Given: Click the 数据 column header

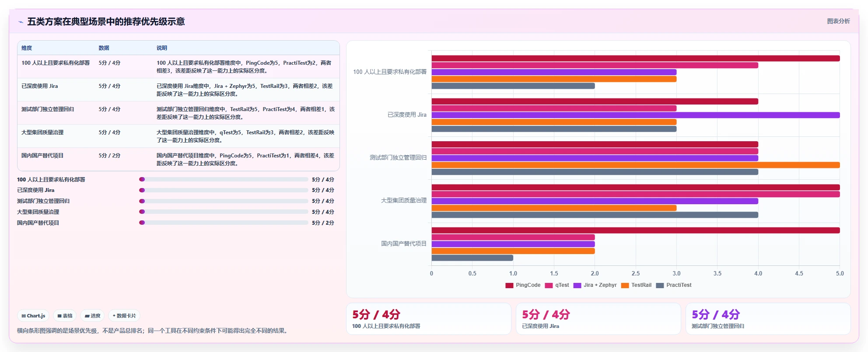Looking at the screenshot, I should (x=104, y=48).
